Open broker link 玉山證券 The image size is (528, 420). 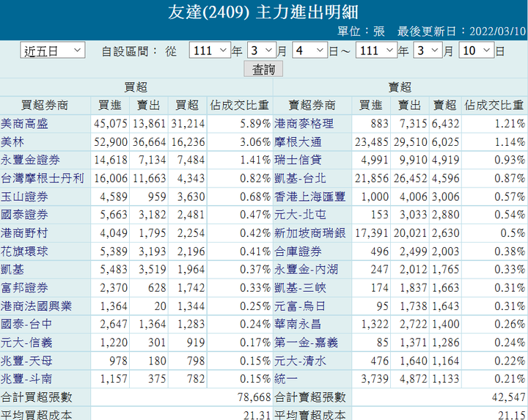24,197
